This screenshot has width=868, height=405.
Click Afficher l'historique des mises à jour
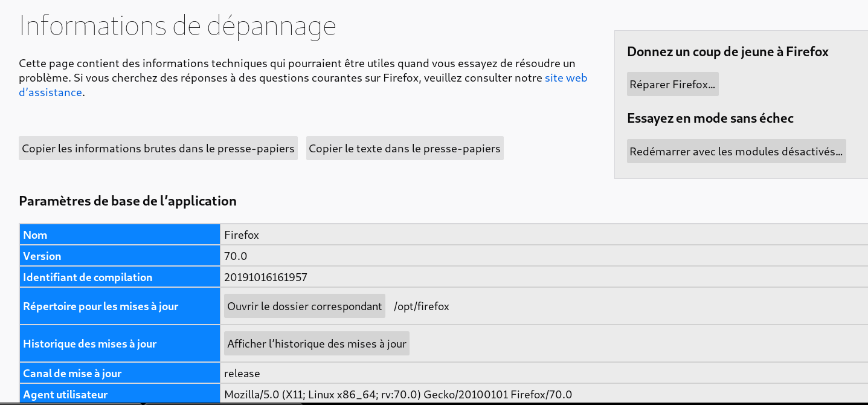pyautogui.click(x=317, y=344)
